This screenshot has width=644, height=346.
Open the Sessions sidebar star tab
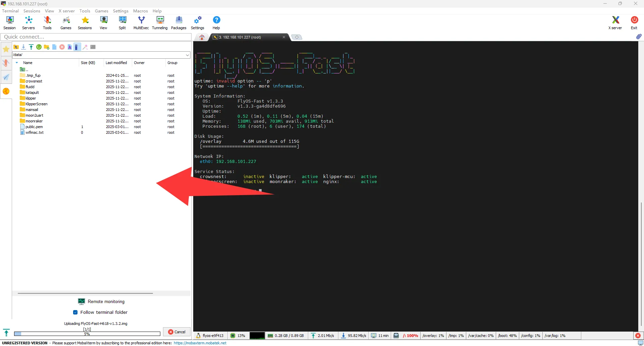pyautogui.click(x=6, y=49)
